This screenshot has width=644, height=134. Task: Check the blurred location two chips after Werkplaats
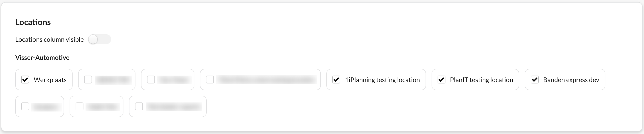[x=151, y=80]
